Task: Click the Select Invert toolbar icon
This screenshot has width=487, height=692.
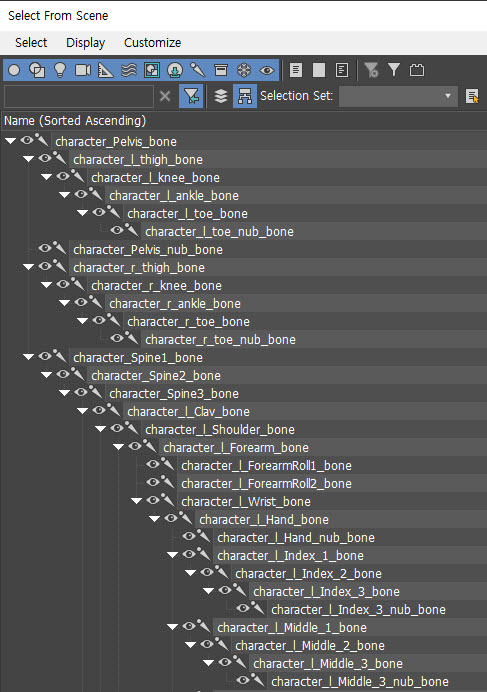Action: click(x=342, y=70)
